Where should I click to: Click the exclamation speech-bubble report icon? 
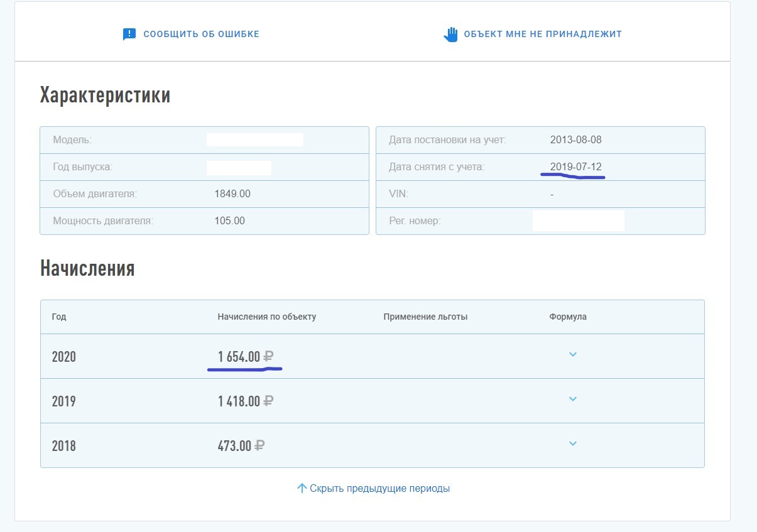pyautogui.click(x=129, y=34)
